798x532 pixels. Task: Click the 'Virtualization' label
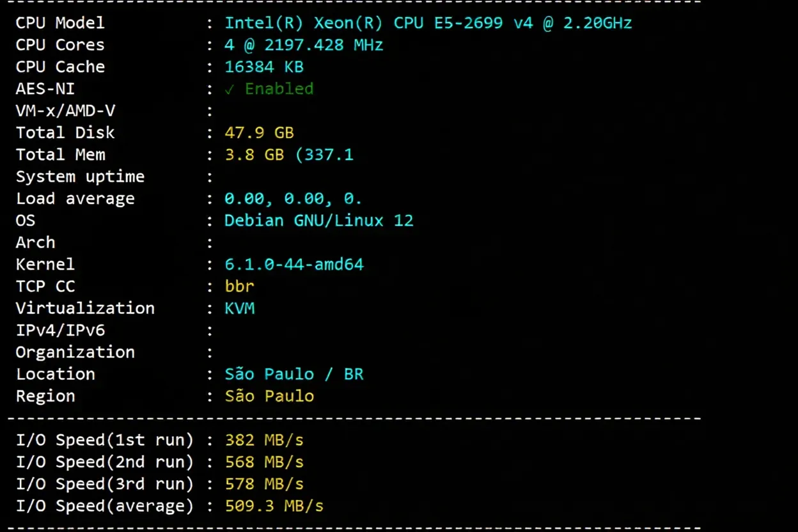click(x=85, y=308)
